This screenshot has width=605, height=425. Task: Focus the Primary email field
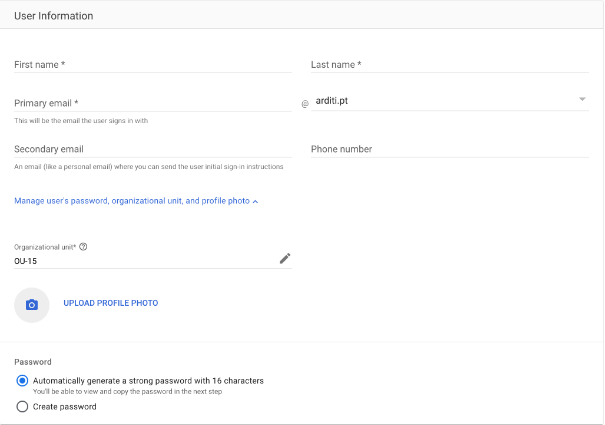pos(152,103)
